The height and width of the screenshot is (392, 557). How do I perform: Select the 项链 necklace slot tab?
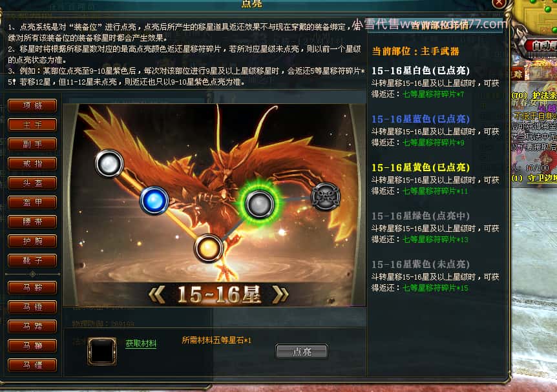pyautogui.click(x=32, y=105)
